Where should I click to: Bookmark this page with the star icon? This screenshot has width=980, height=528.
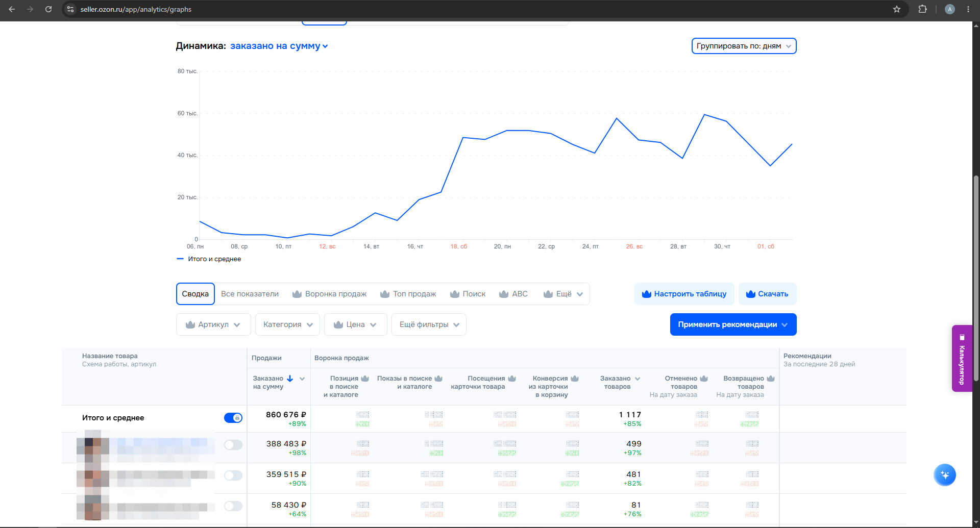(x=896, y=9)
